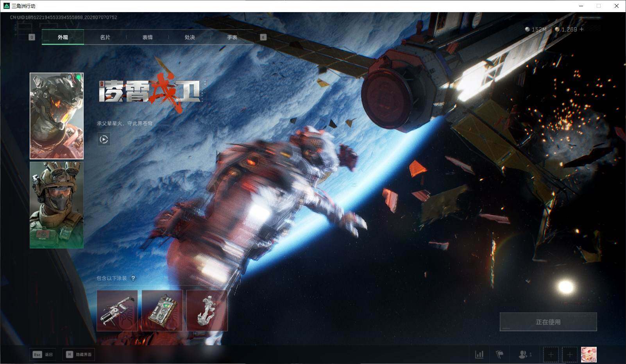Click the H 隐藏界面 button
This screenshot has width=626, height=364.
(x=79, y=354)
